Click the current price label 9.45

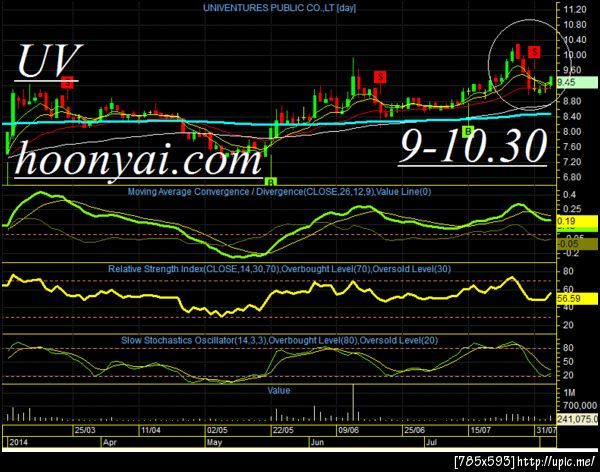(577, 82)
